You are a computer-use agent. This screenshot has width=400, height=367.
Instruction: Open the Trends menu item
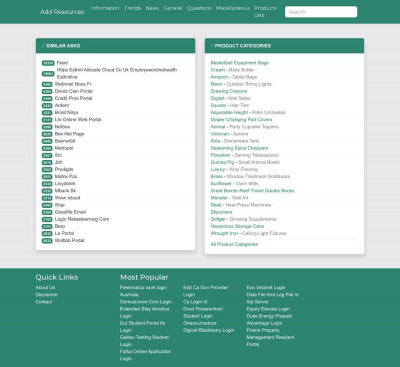click(x=133, y=8)
